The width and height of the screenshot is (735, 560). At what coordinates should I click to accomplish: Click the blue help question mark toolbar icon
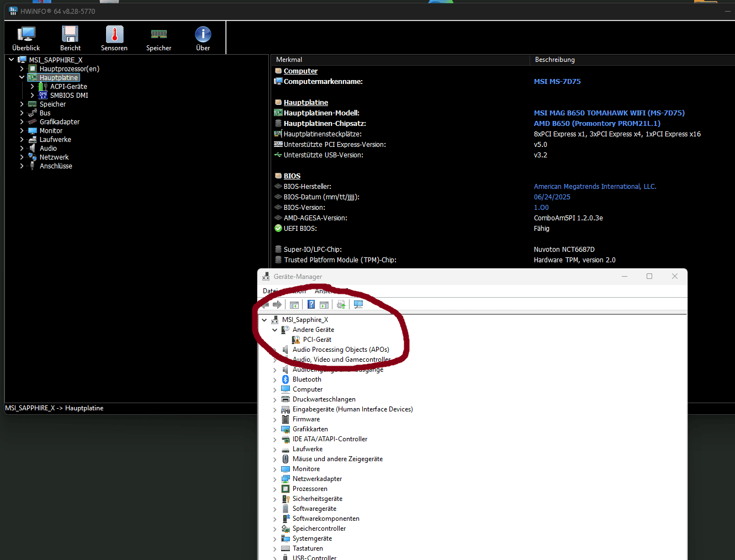click(311, 305)
